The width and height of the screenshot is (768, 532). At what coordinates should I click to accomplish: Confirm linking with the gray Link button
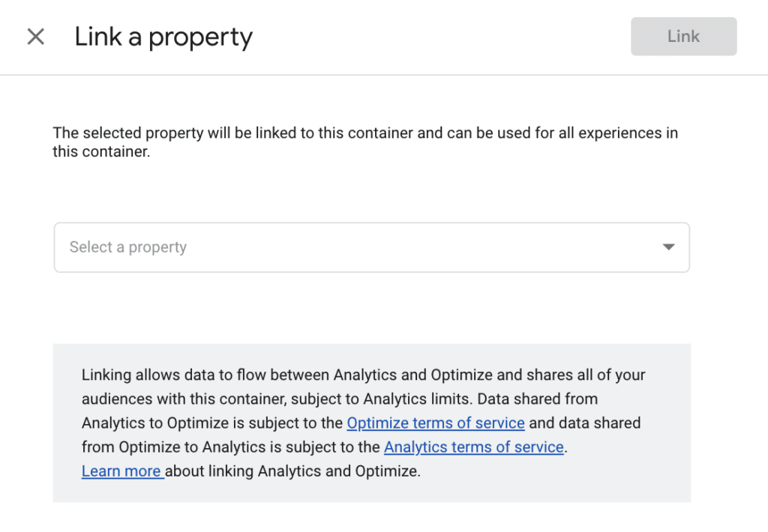[x=684, y=36]
